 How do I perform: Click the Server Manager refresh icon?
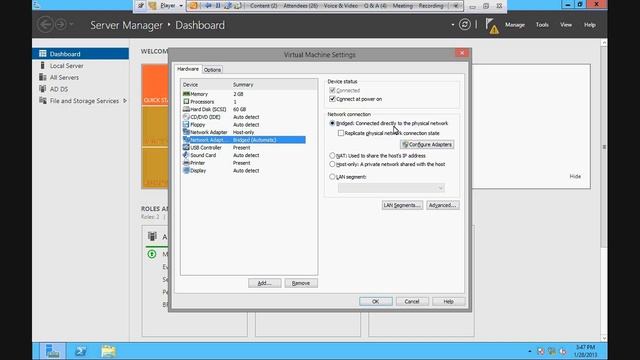(x=464, y=25)
